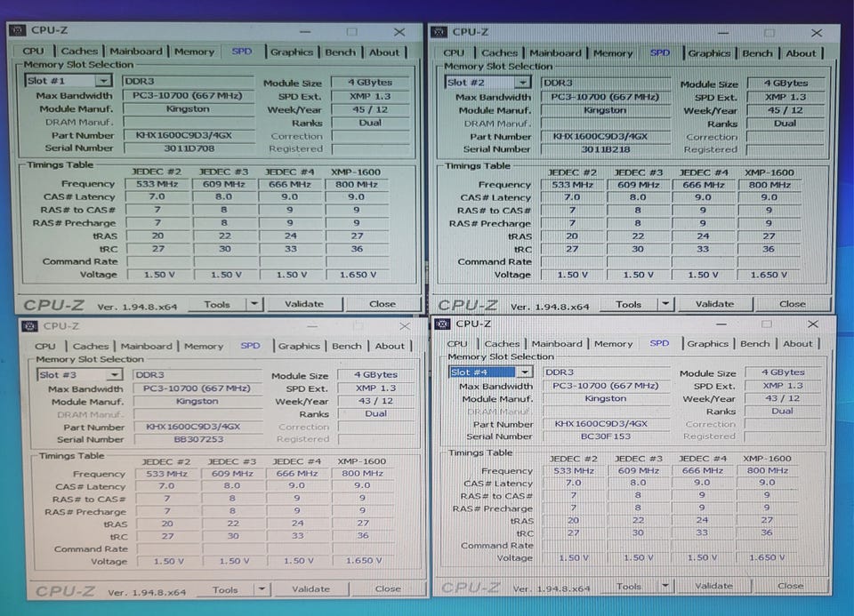Switch to CPU tab in Slot #2 window

click(454, 52)
